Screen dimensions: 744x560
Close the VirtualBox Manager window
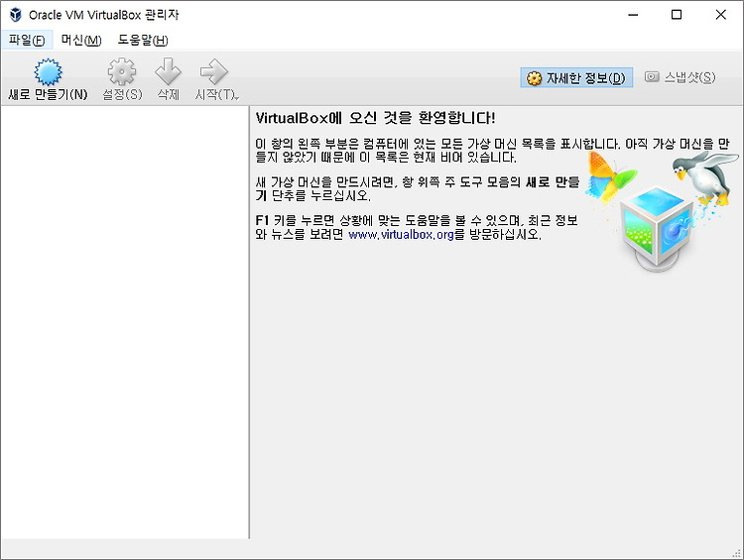[x=721, y=15]
